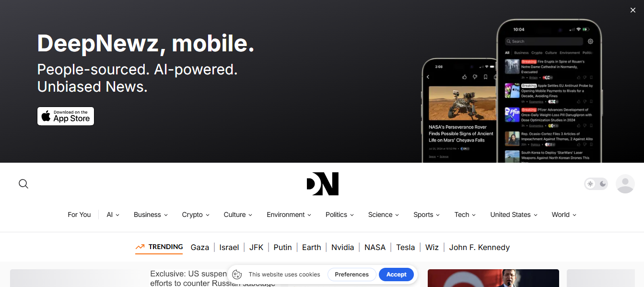Image resolution: width=644 pixels, height=287 pixels.
Task: Toggle dark mode with the moon switch
Action: pos(603,184)
